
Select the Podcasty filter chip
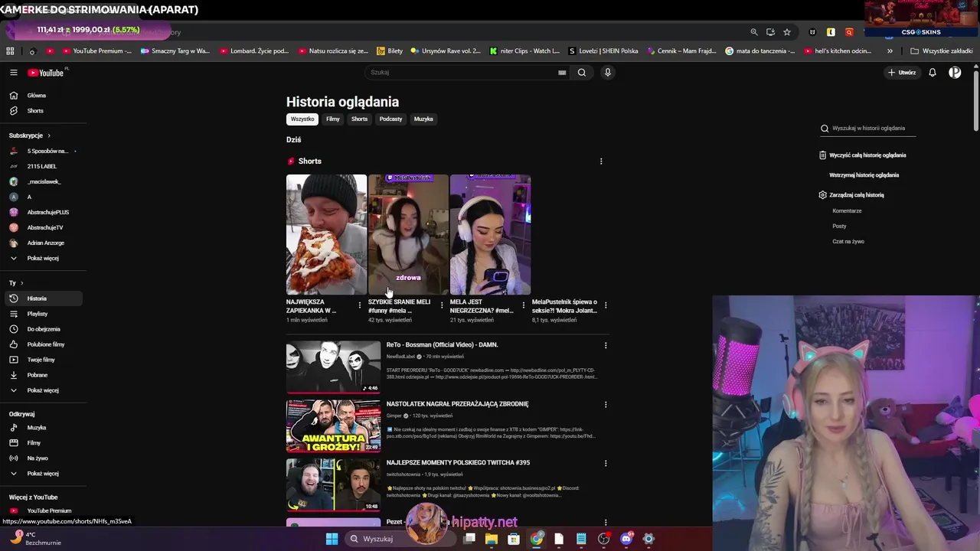pyautogui.click(x=390, y=119)
